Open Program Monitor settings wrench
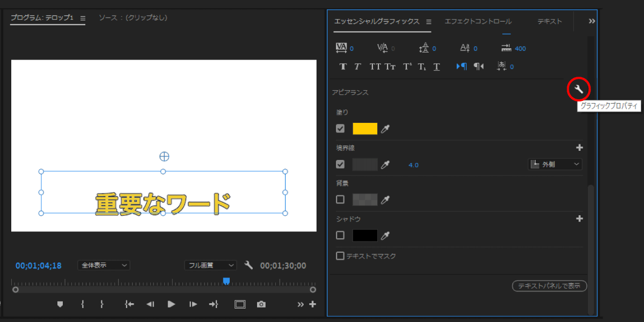Screen dimensions: 644x322 pyautogui.click(x=248, y=265)
